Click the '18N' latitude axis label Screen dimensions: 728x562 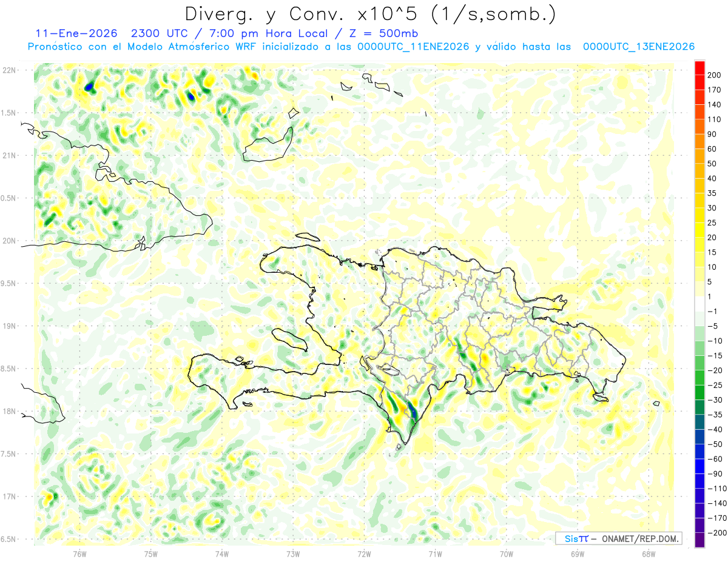(9, 411)
